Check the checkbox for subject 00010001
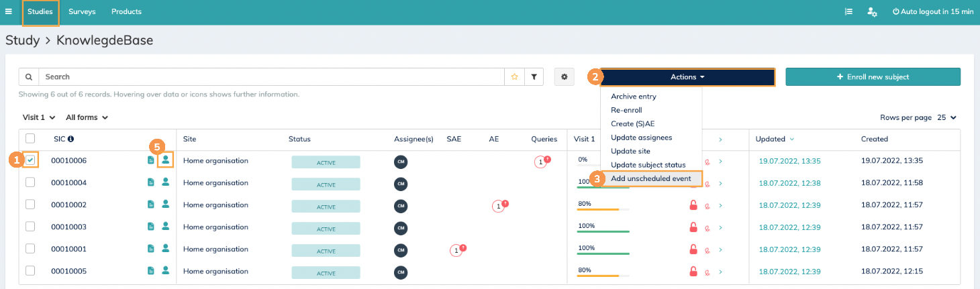This screenshot has height=289, width=980. pyautogui.click(x=30, y=249)
